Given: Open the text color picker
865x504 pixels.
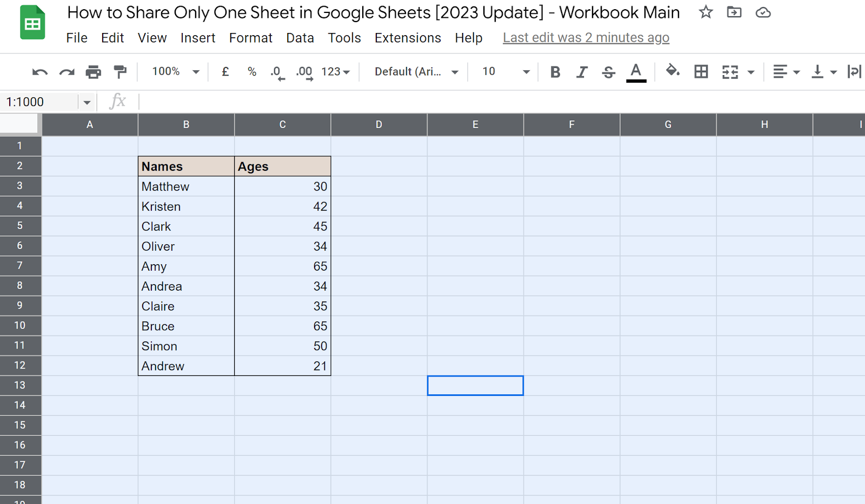Looking at the screenshot, I should click(x=636, y=71).
